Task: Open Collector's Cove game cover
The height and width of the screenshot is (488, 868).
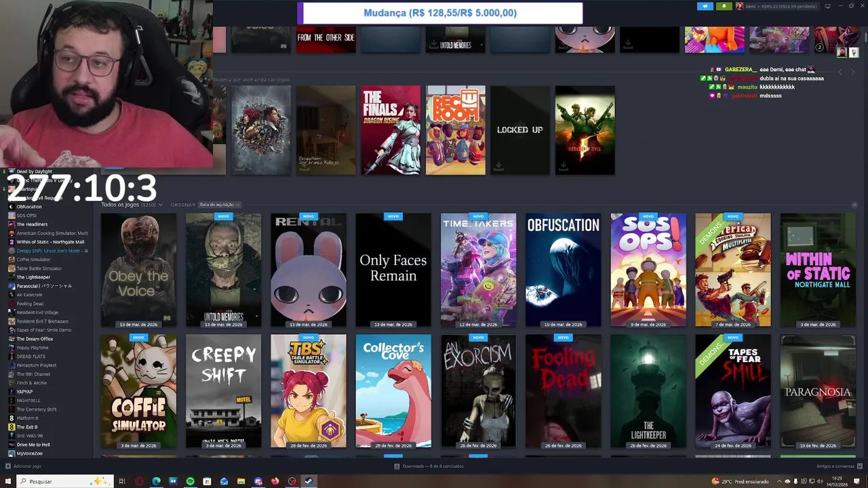Action: pyautogui.click(x=393, y=391)
